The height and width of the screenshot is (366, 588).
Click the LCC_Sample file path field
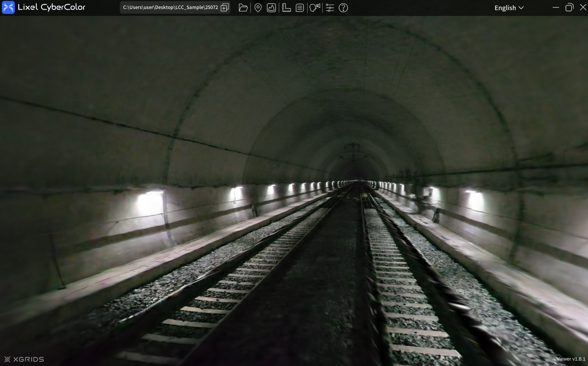tap(170, 7)
